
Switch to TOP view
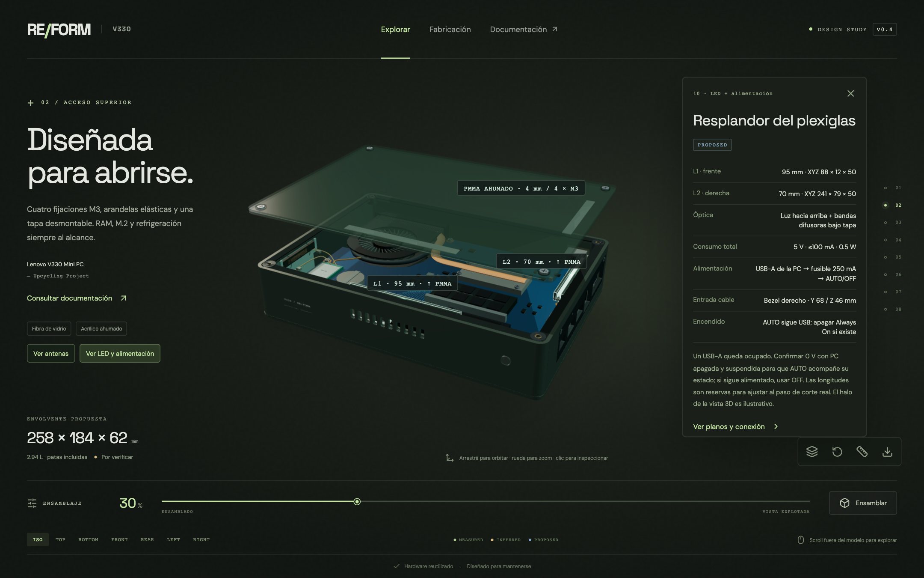coord(60,539)
